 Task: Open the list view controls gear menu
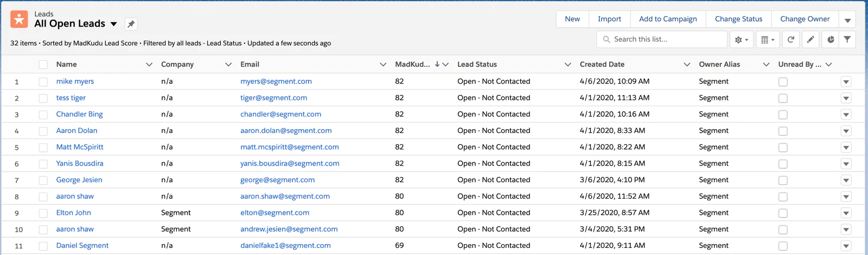[741, 40]
